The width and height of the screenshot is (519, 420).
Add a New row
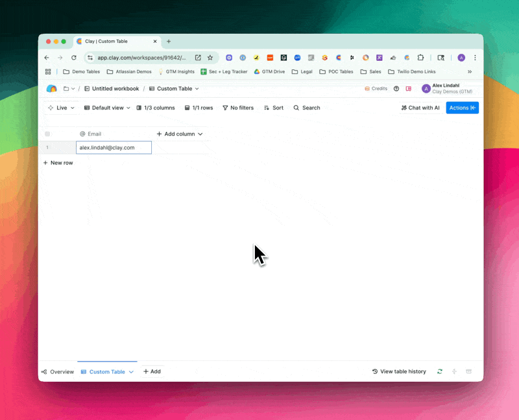point(58,163)
